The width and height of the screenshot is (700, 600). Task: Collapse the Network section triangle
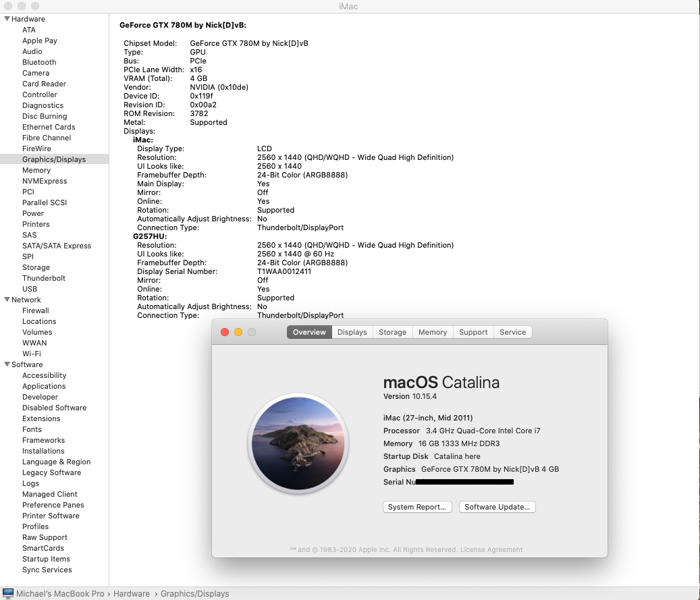tap(7, 300)
